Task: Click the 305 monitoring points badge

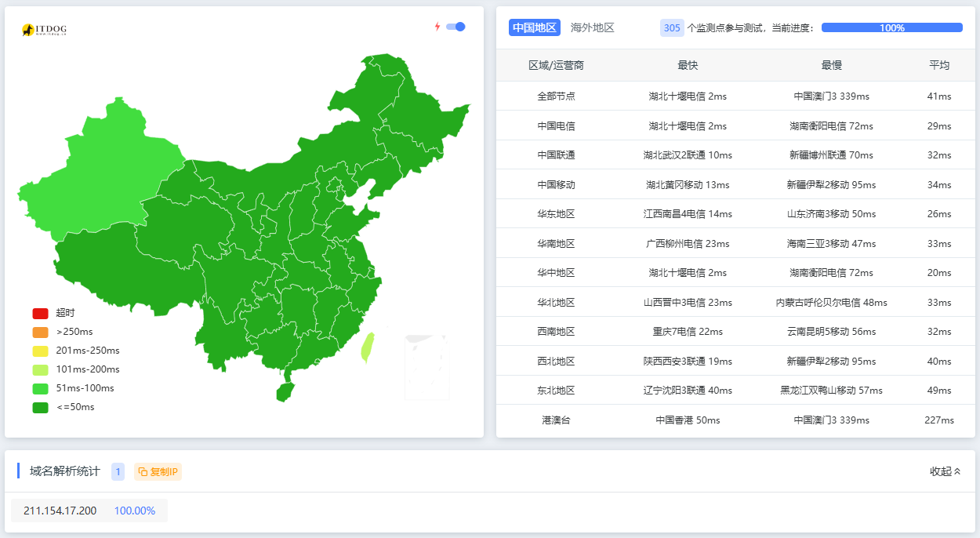Action: [672, 27]
